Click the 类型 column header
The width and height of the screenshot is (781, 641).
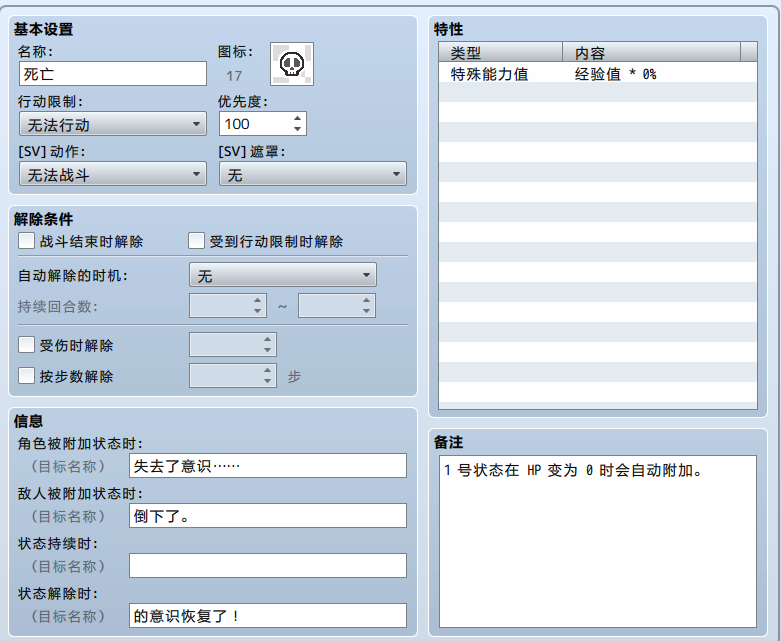501,52
